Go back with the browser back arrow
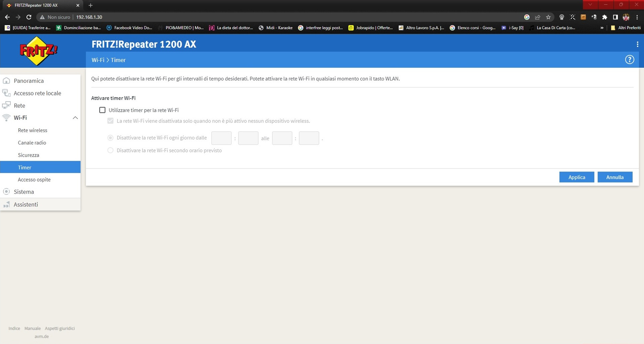The width and height of the screenshot is (644, 344). tap(7, 17)
